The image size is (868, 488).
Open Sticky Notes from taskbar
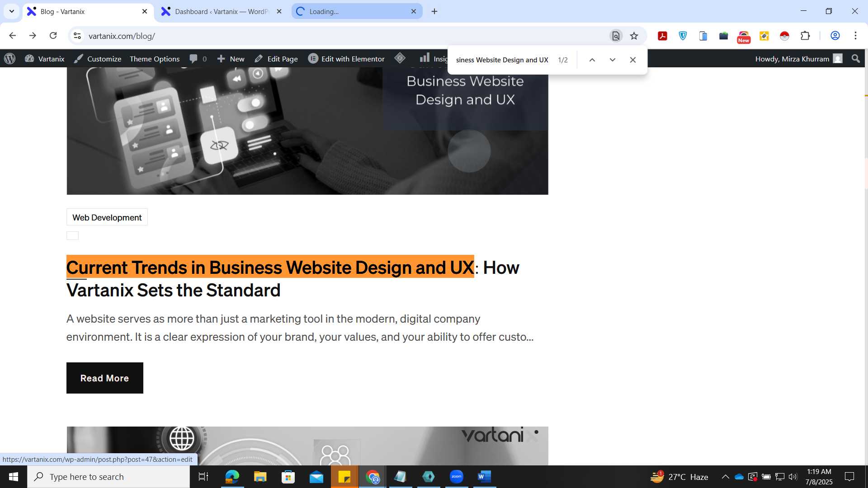coord(344,477)
